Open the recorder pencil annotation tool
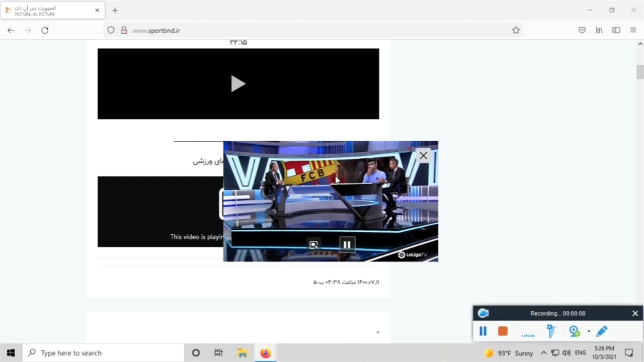 tap(602, 331)
